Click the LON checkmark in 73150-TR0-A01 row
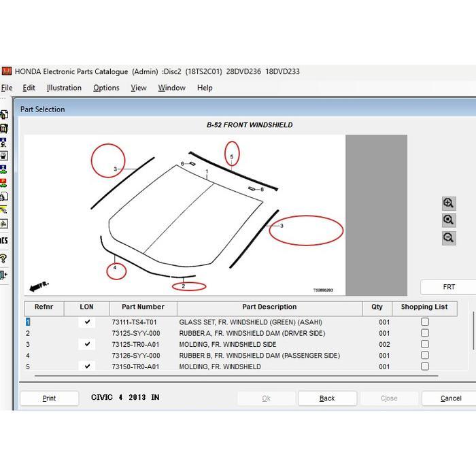The height and width of the screenshot is (476, 476). click(87, 366)
